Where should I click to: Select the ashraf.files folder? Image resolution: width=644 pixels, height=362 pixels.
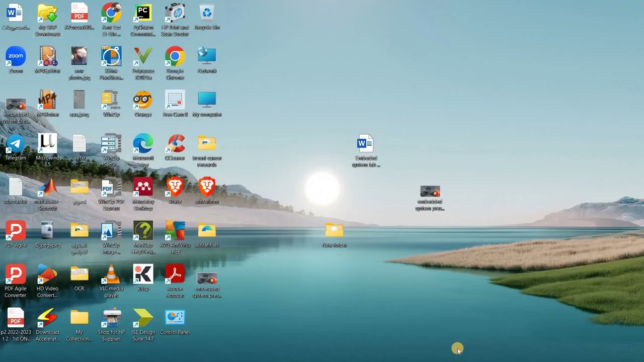pyautogui.click(x=207, y=235)
